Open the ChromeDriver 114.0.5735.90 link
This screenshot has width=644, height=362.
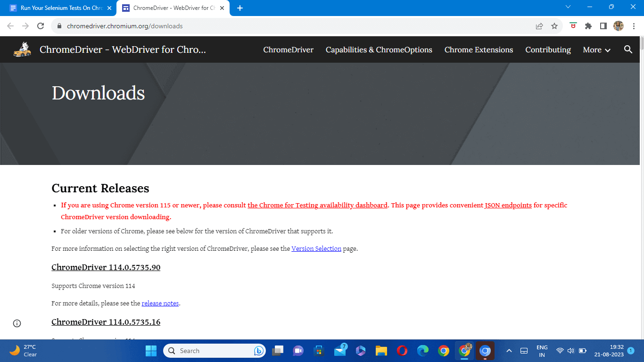(106, 267)
